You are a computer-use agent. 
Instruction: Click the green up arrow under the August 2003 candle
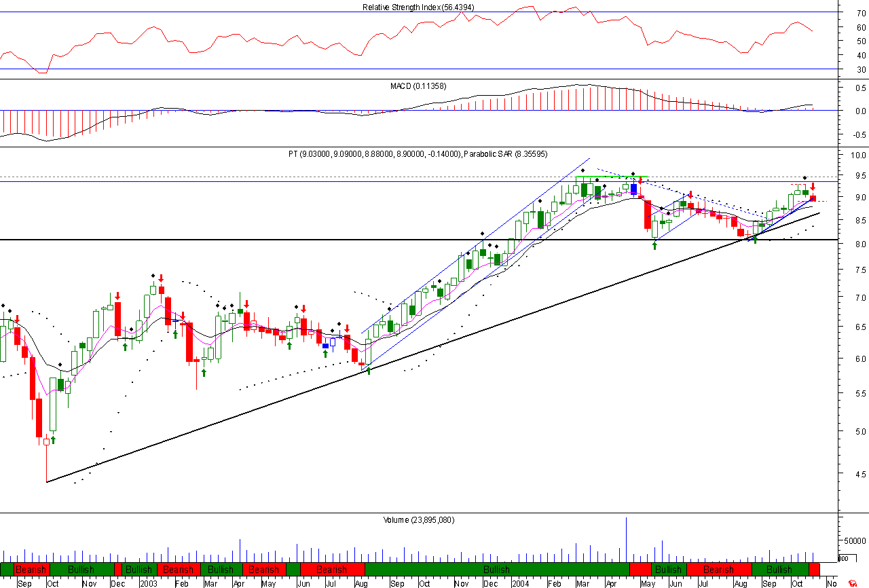(369, 370)
